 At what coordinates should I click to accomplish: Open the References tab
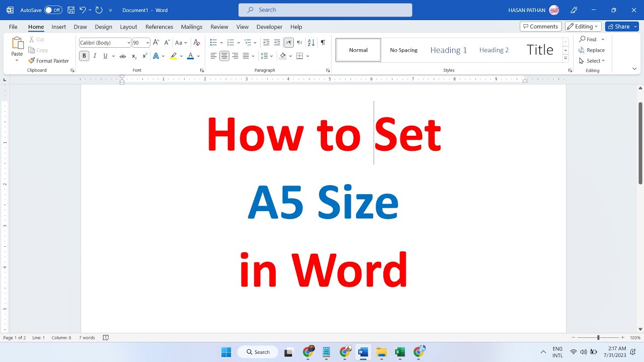[x=159, y=27]
